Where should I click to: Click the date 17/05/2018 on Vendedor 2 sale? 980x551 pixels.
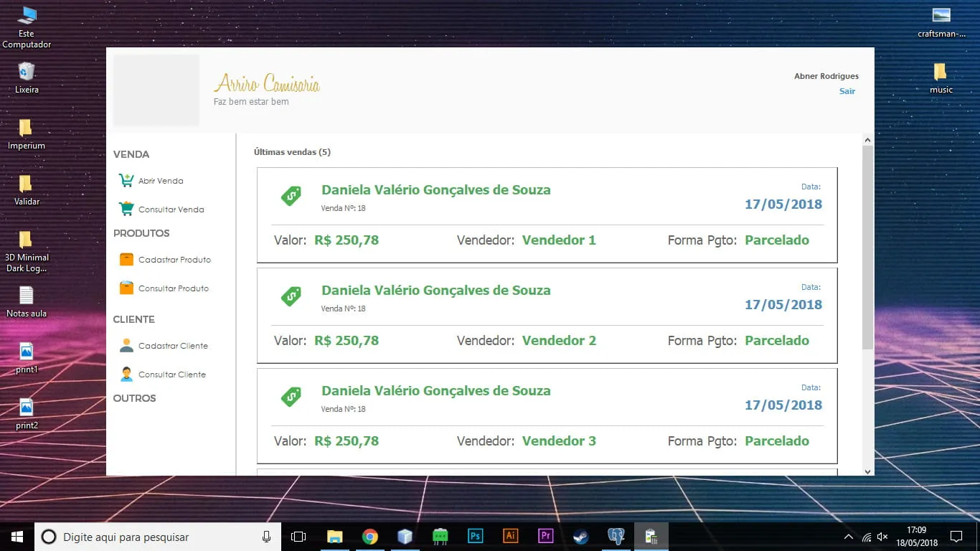[x=783, y=305]
